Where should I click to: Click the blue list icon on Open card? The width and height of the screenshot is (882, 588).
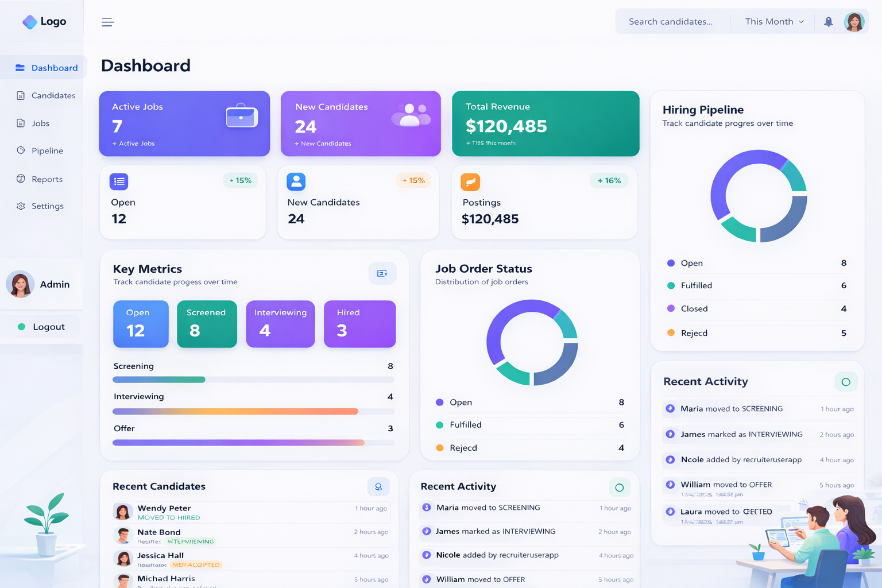[x=119, y=181]
